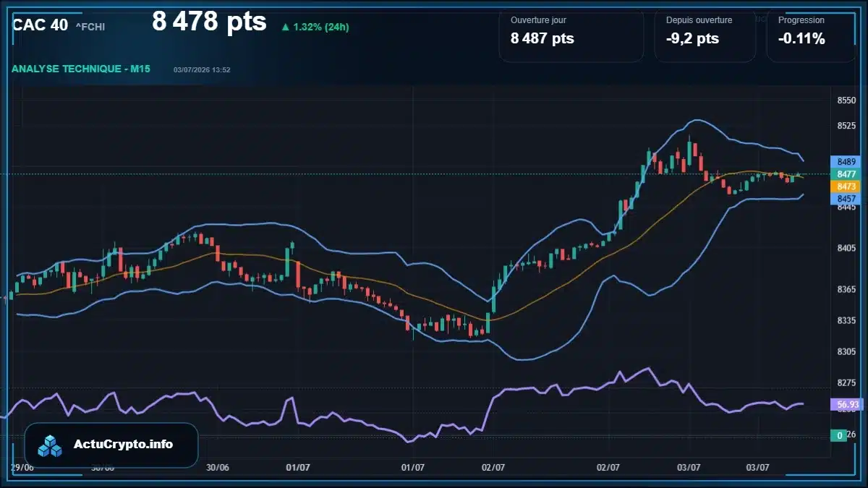
Task: Click the orange 8473 moving average tag
Action: pyautogui.click(x=846, y=187)
